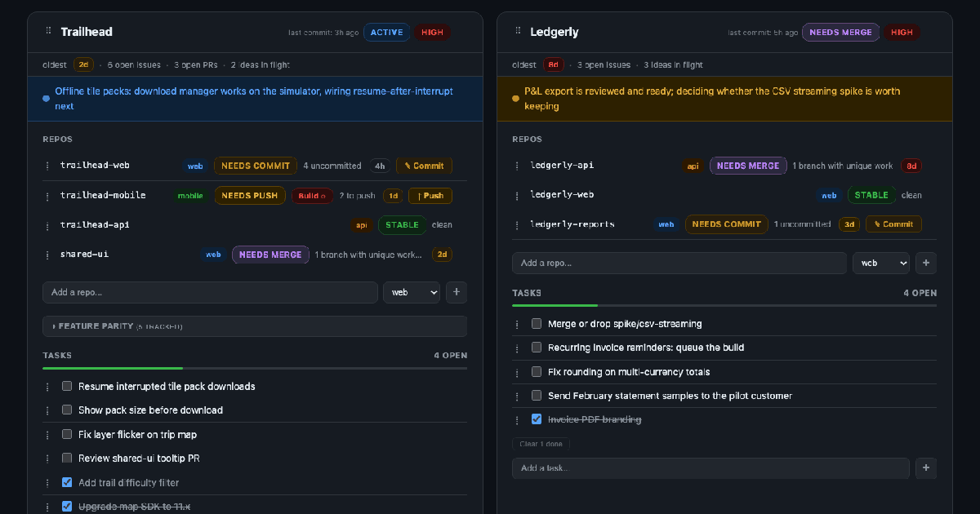Viewport: 980px width, 514px height.
Task: Open Trailhead HIGH priority badge
Action: [x=433, y=33]
